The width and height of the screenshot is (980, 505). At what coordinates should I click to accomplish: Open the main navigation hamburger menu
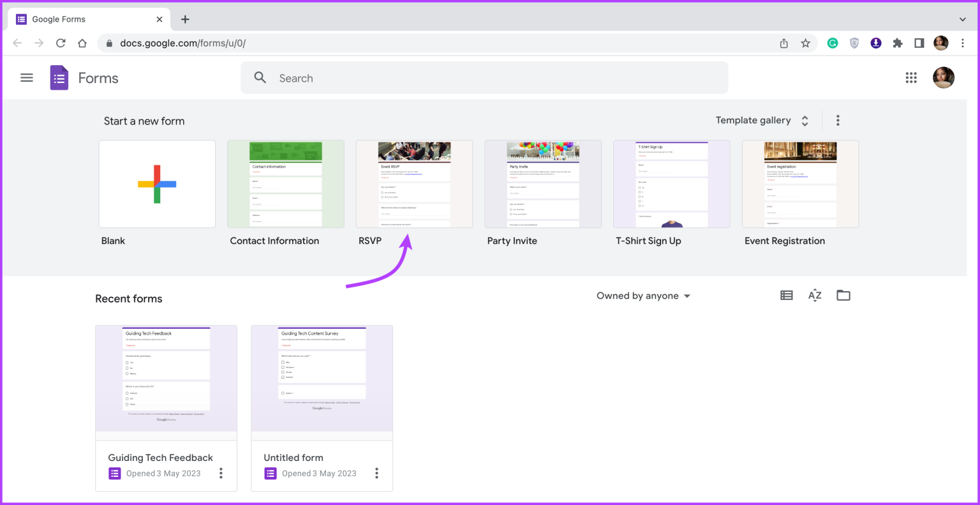26,77
